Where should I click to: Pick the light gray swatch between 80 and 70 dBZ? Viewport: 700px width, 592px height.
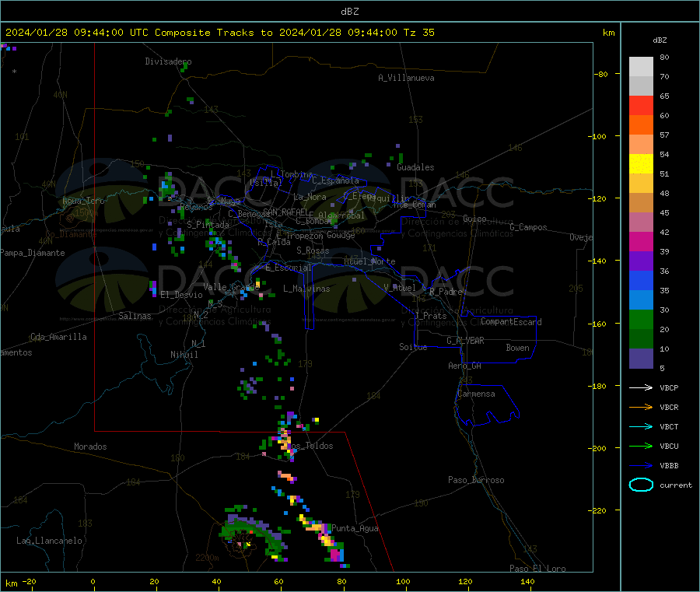(x=641, y=67)
